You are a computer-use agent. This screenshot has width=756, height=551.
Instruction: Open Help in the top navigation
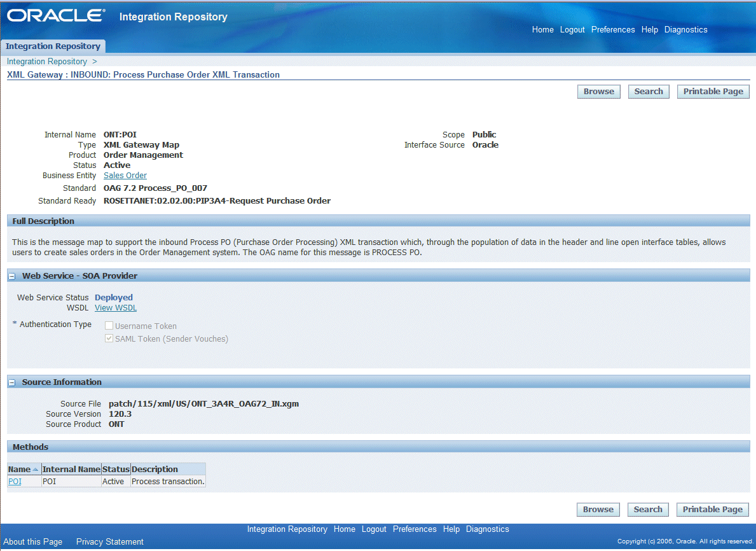tap(649, 29)
